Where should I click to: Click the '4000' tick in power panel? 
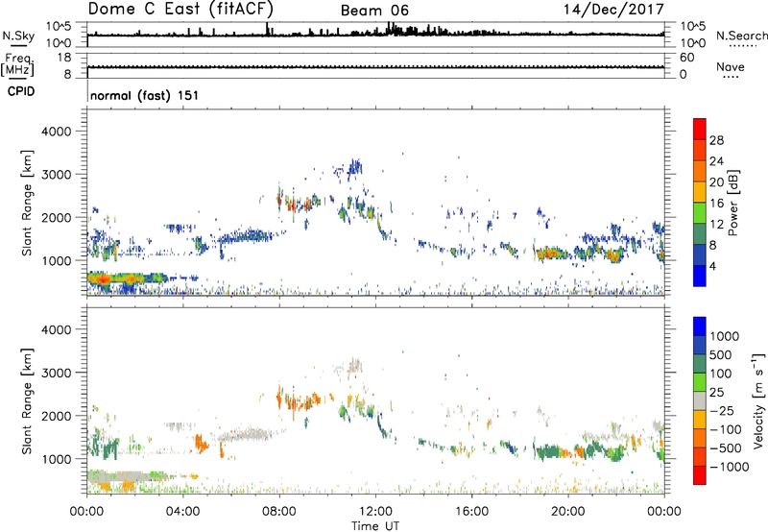57,132
